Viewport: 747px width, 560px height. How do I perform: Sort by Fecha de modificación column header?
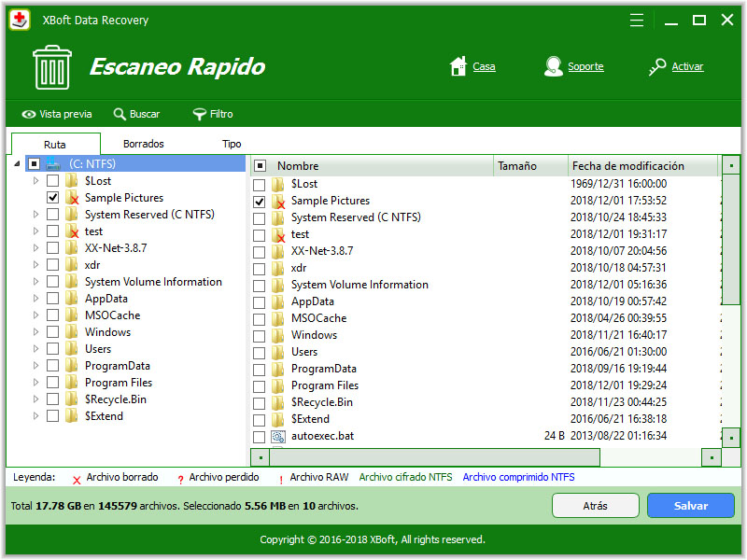pyautogui.click(x=642, y=166)
